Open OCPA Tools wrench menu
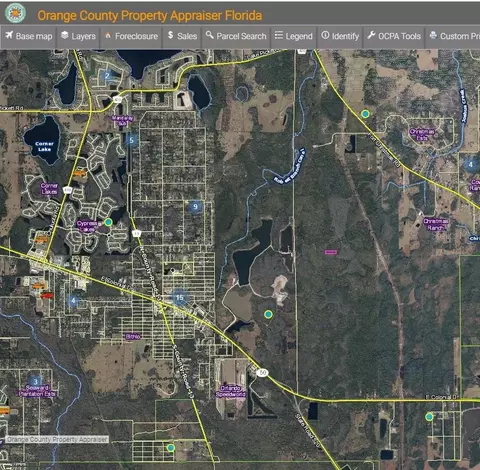 pyautogui.click(x=394, y=36)
